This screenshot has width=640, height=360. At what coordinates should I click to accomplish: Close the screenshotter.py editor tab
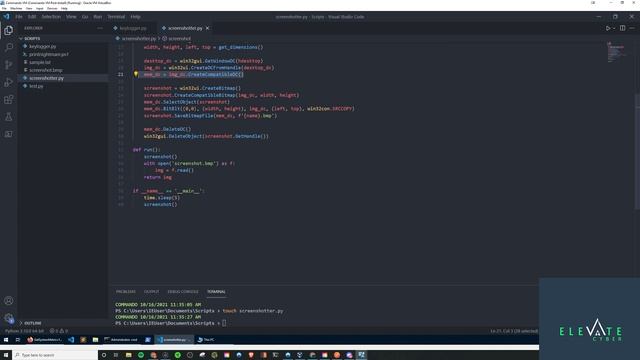pyautogui.click(x=207, y=28)
